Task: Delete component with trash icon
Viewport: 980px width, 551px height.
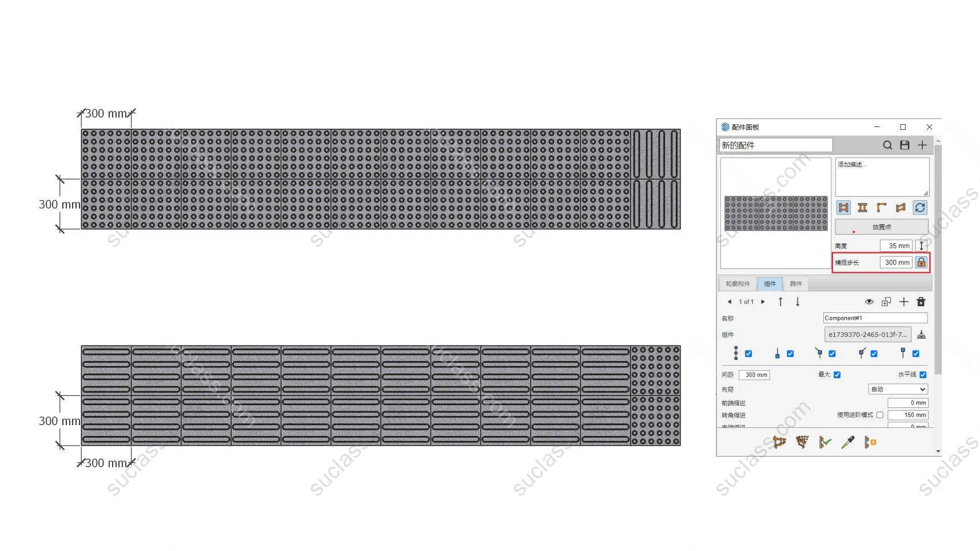Action: 921,302
